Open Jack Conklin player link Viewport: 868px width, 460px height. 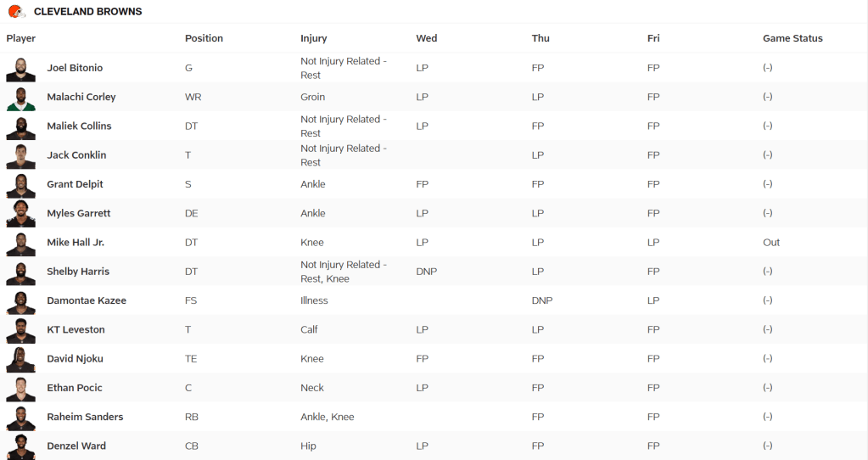[76, 155]
